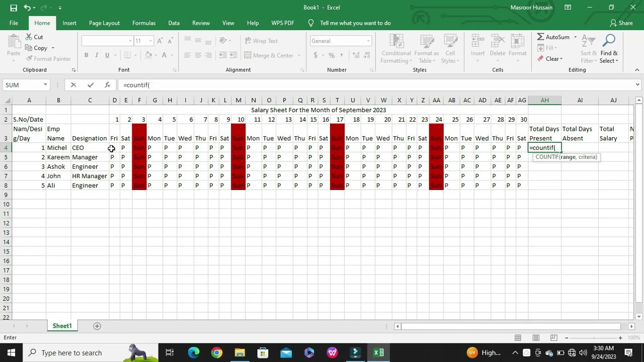644x362 pixels.
Task: Switch to the Review tab
Action: pyautogui.click(x=201, y=23)
